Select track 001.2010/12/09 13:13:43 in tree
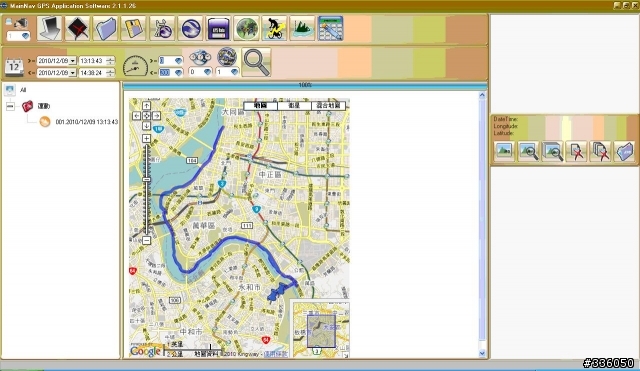The height and width of the screenshot is (371, 640). point(87,122)
